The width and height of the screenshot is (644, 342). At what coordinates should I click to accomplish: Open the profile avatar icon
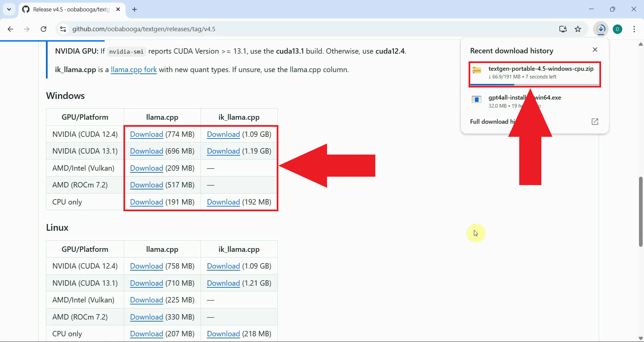click(x=618, y=29)
